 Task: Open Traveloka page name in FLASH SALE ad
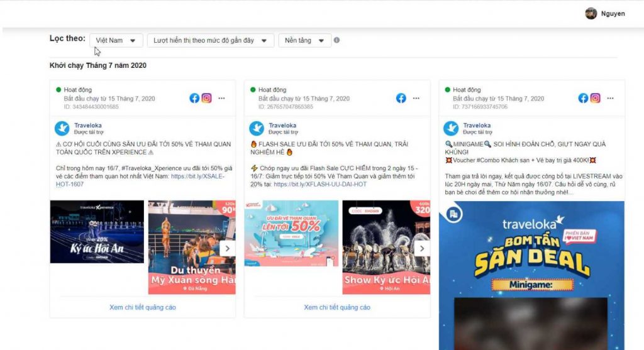point(282,125)
